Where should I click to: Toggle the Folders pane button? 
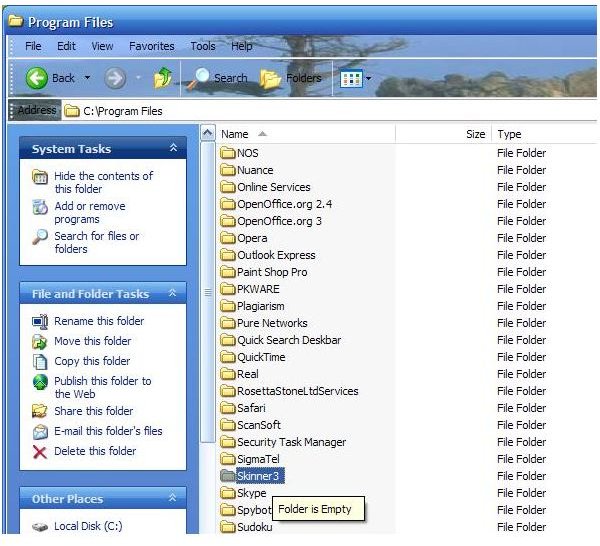[x=291, y=78]
